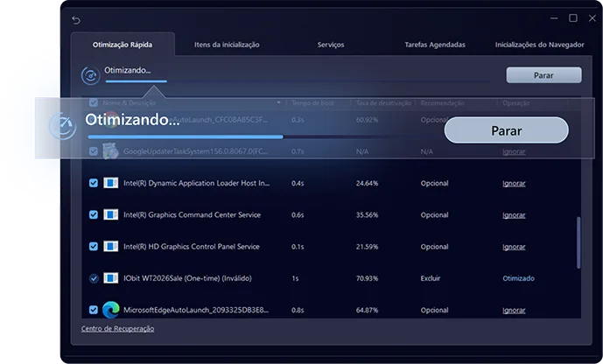Click Ignorar for Intel HD Graphics Control Panel
The width and height of the screenshot is (603, 364).
(x=514, y=247)
